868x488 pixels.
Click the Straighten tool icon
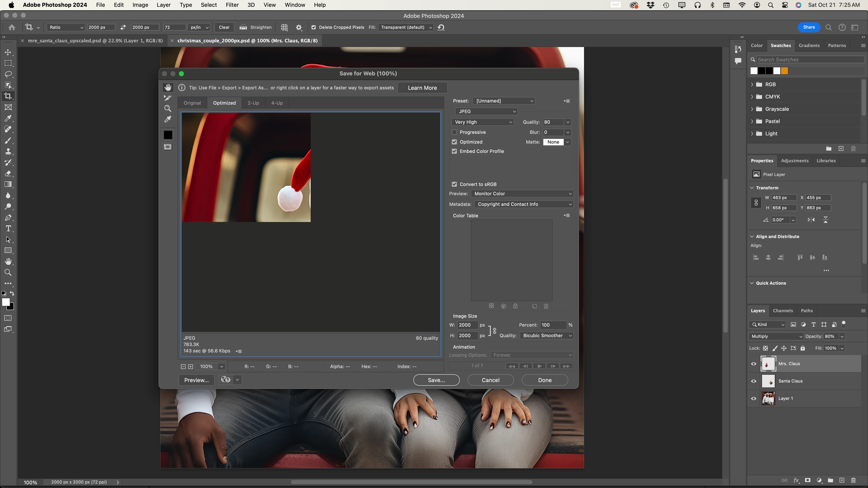tap(243, 27)
